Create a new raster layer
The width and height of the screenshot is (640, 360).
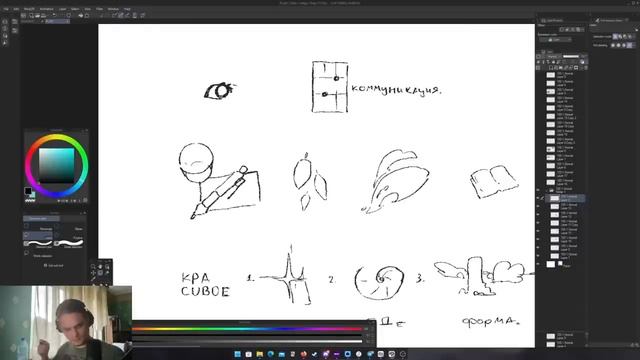[551, 68]
